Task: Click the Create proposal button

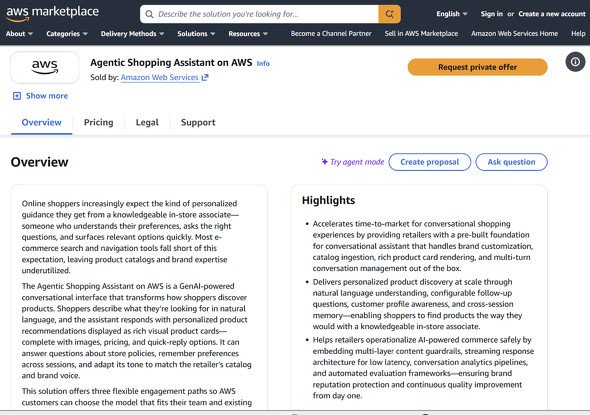Action: pyautogui.click(x=429, y=162)
